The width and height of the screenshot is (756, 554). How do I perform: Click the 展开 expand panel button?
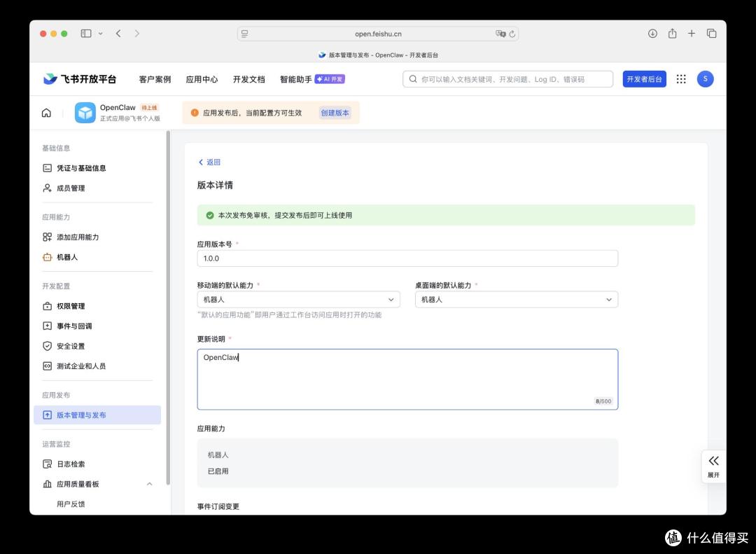[x=713, y=466]
